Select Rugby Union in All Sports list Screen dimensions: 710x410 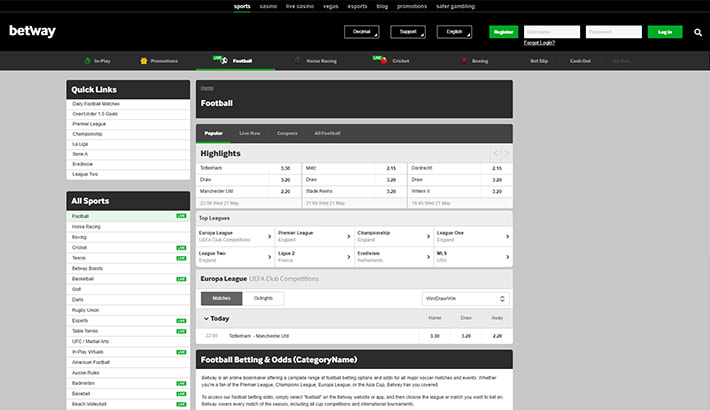[x=86, y=310]
